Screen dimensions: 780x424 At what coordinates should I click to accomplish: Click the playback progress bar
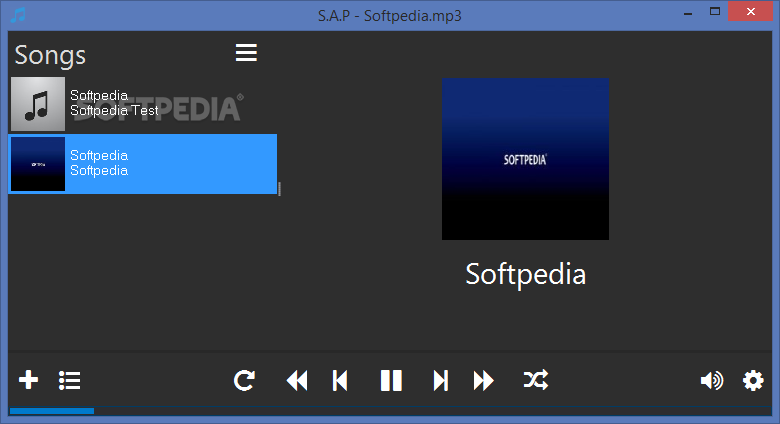pyautogui.click(x=390, y=411)
